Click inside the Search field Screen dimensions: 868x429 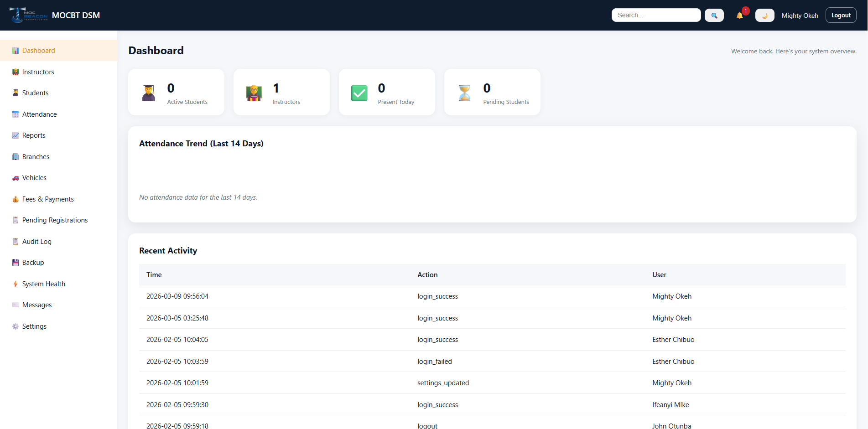(656, 15)
